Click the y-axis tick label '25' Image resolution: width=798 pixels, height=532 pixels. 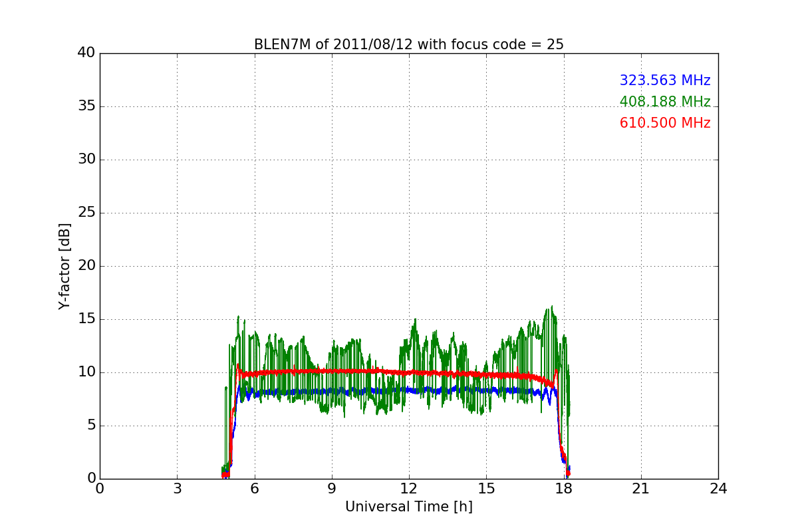[86, 213]
